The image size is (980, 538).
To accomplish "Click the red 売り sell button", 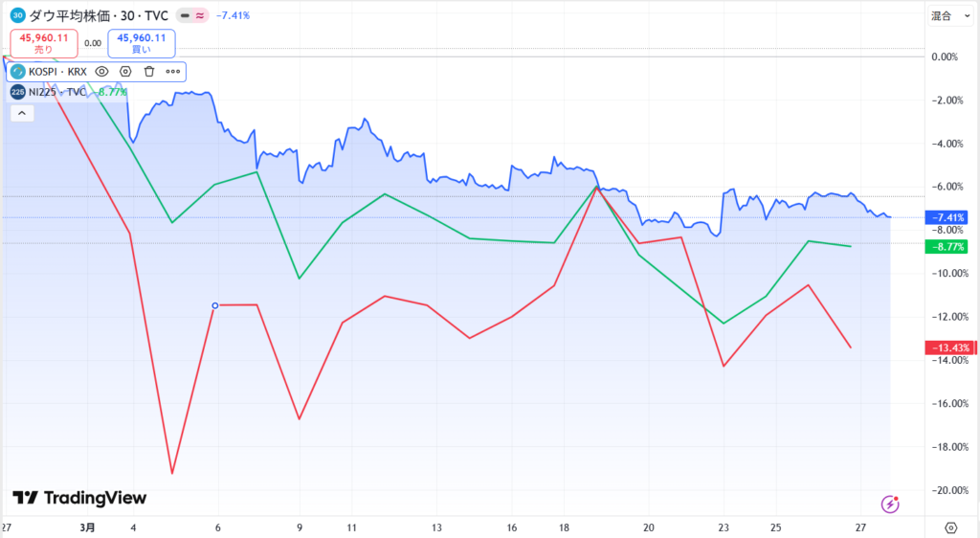I will pos(44,43).
